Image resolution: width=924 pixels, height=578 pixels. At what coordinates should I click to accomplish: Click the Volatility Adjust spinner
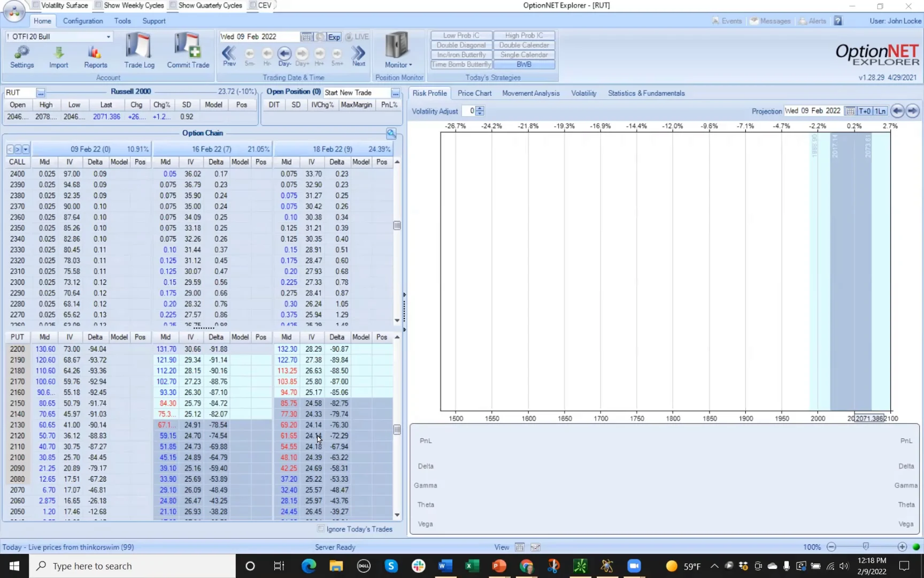480,111
